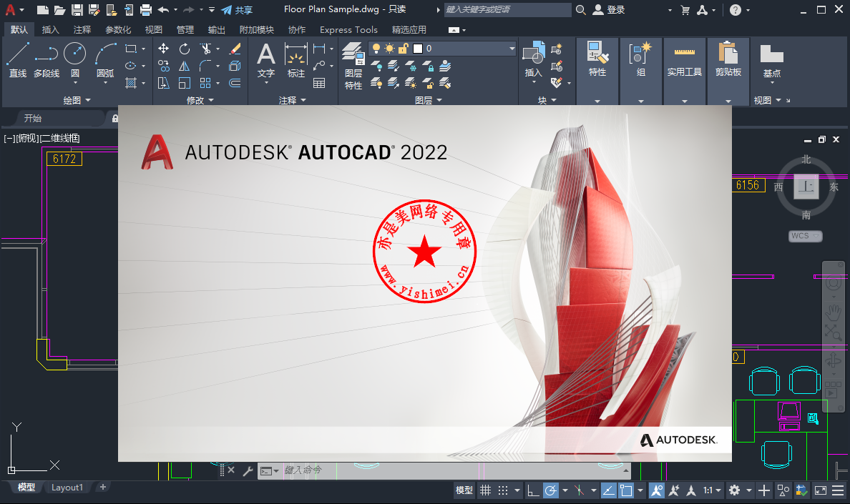Create a new drawing with New icon

coord(43,10)
